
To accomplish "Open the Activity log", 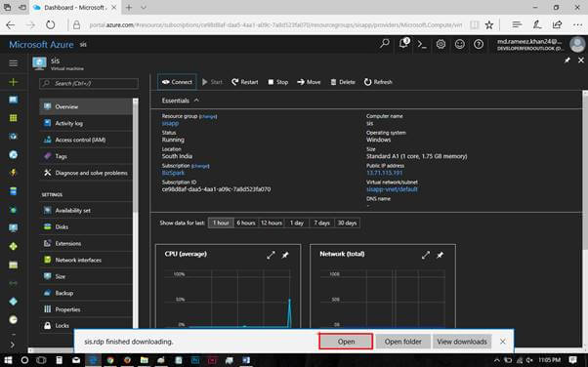I will [x=86, y=123].
